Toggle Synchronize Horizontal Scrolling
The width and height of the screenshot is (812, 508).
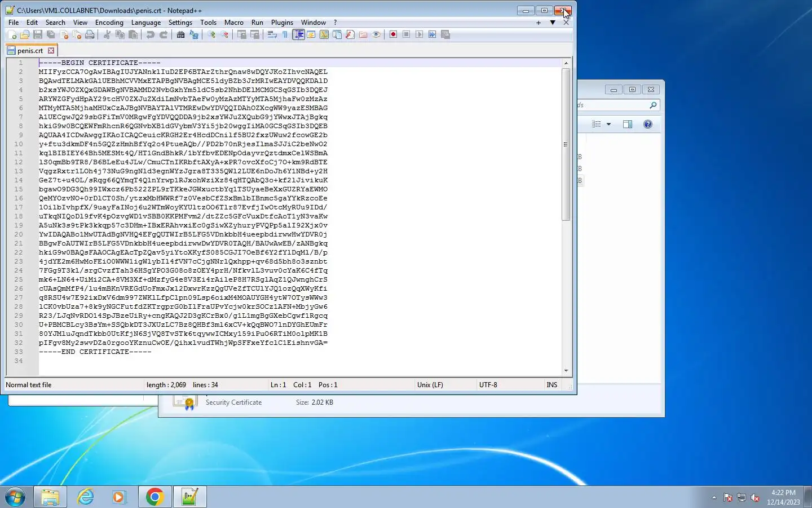tap(255, 34)
